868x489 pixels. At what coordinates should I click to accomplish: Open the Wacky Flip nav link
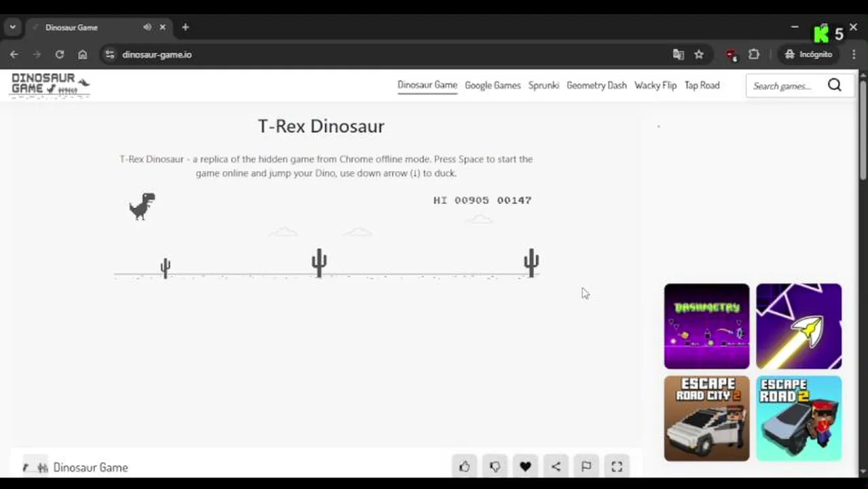655,86
